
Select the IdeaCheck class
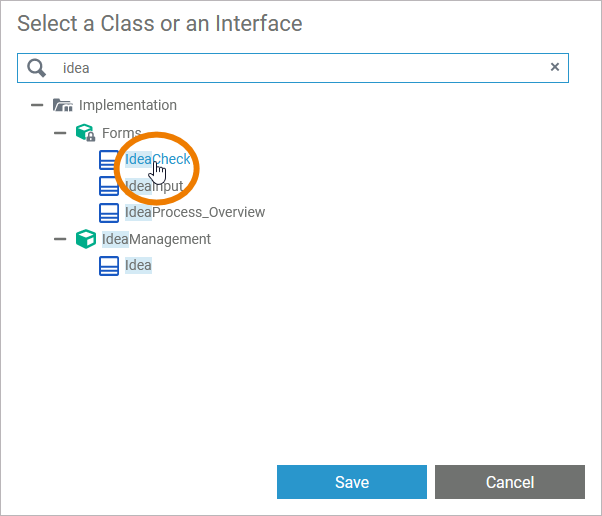pyautogui.click(x=157, y=159)
